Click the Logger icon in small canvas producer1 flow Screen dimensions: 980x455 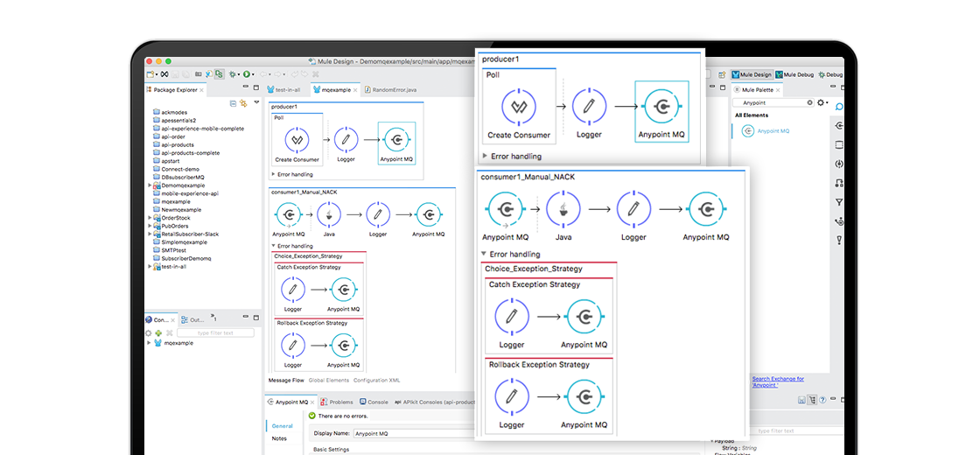coord(345,139)
